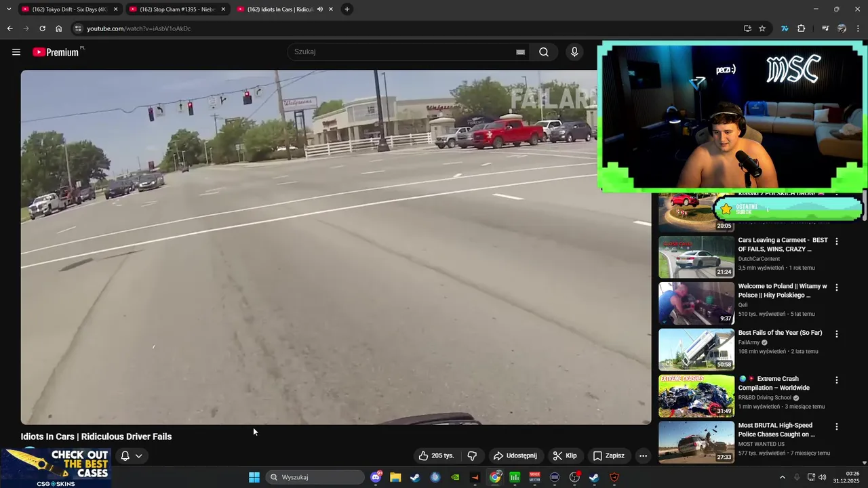The width and height of the screenshot is (868, 488).
Task: Click the youtube.com address bar URL
Action: (x=138, y=28)
